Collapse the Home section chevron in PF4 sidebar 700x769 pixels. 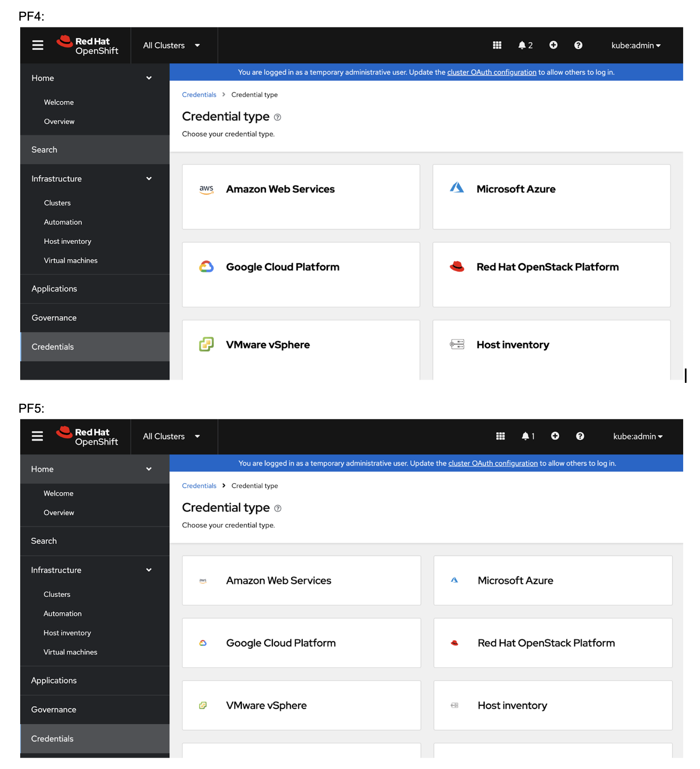pos(149,78)
